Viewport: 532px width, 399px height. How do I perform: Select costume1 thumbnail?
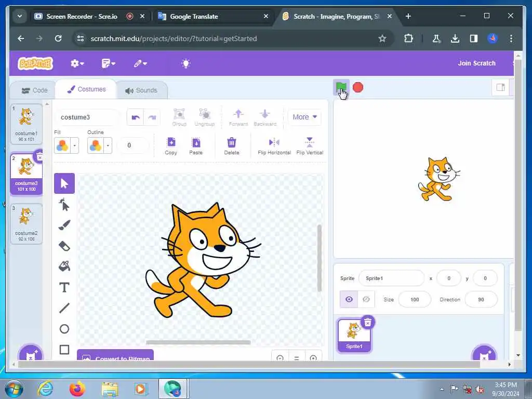(x=26, y=124)
